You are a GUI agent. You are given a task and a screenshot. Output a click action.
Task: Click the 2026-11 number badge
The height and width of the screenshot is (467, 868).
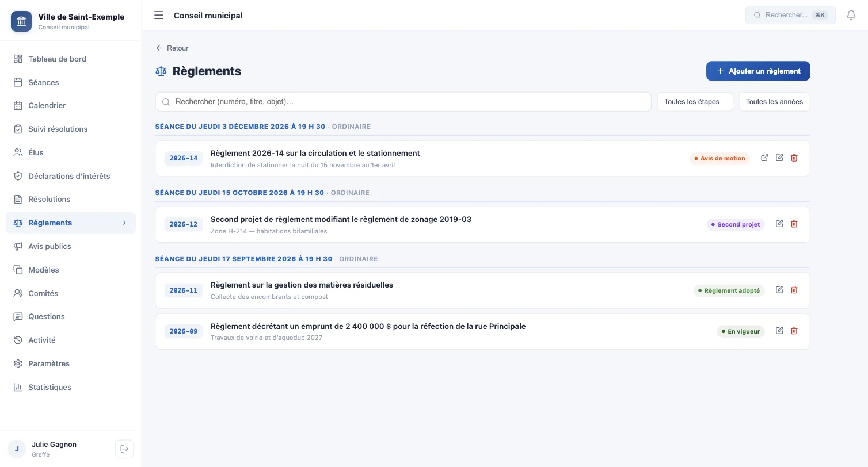pyautogui.click(x=184, y=290)
